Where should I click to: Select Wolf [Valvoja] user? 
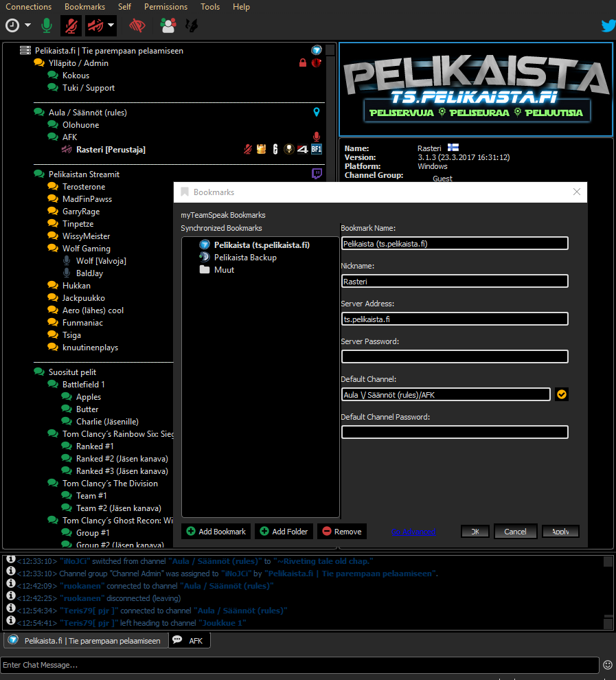coord(101,261)
